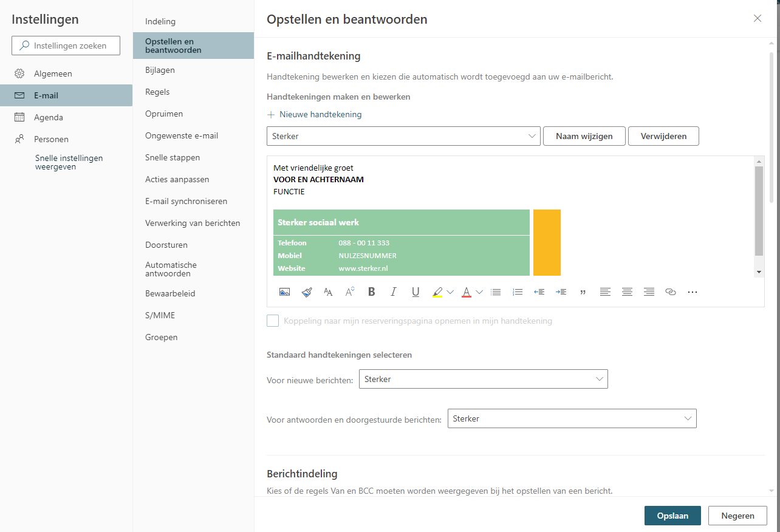
Task: Click the Personen people icon
Action: tap(19, 139)
